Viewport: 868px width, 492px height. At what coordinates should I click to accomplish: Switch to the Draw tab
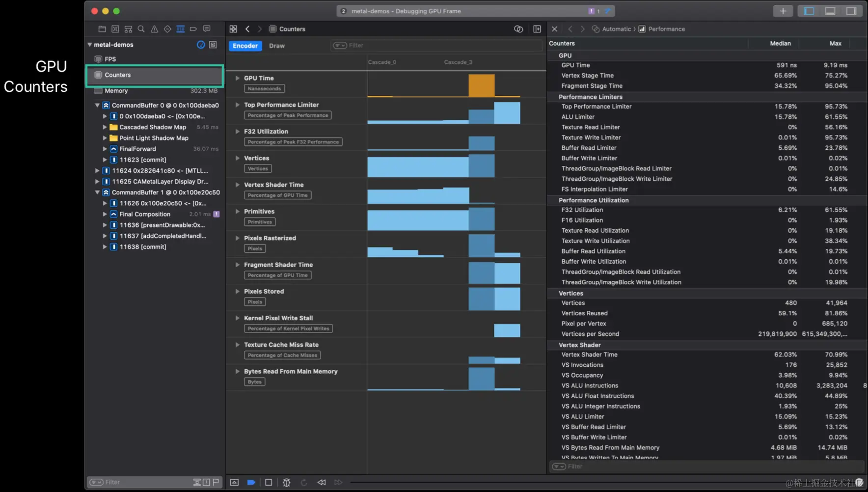pyautogui.click(x=277, y=46)
